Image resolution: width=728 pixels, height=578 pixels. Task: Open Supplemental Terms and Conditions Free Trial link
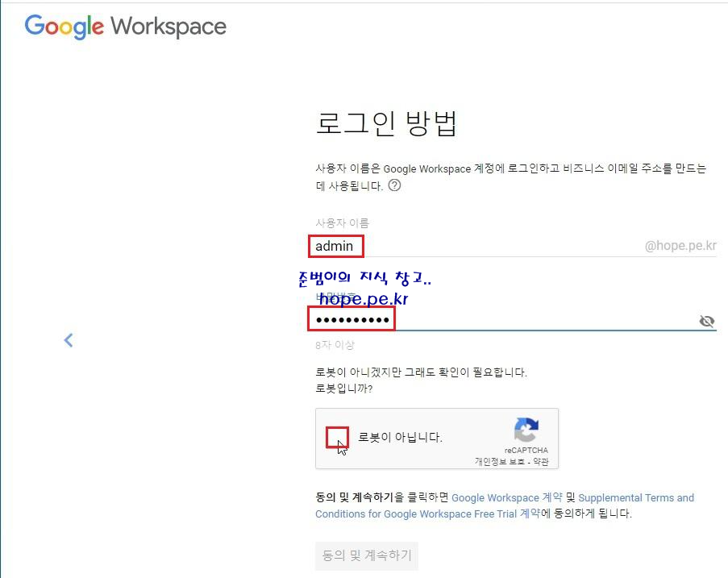tap(505, 505)
